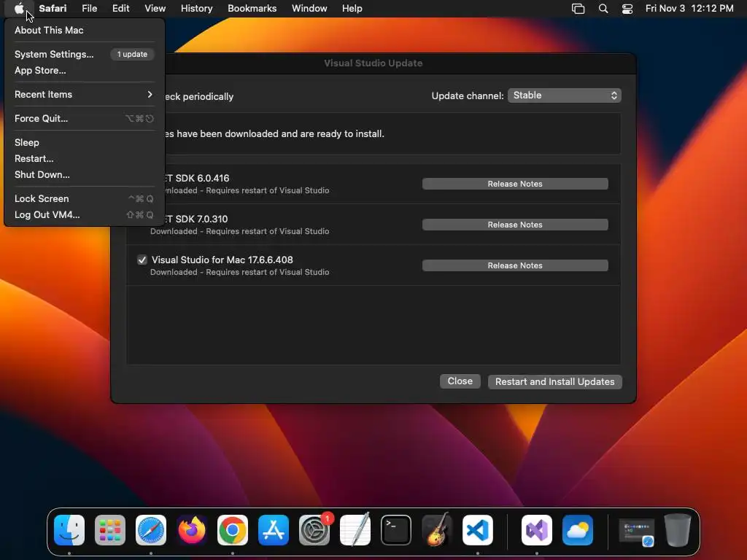This screenshot has width=747, height=560.
Task: Click the Spotlight search icon
Action: pos(603,9)
